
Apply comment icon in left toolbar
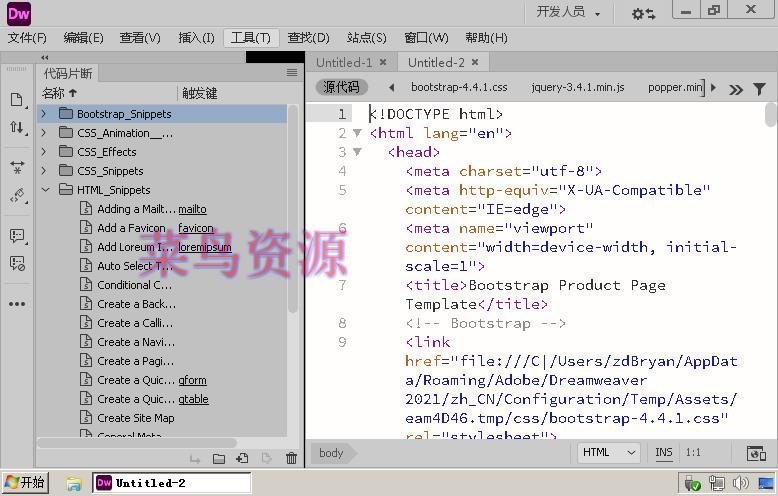tap(17, 235)
